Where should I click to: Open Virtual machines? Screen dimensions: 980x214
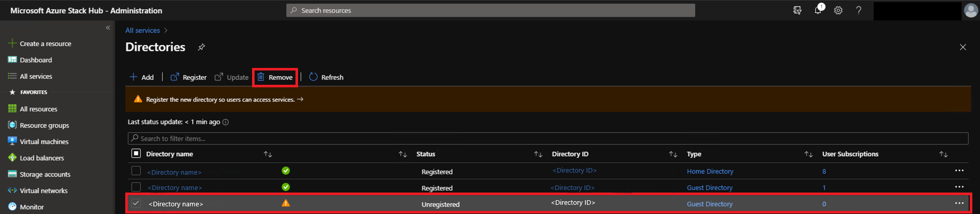point(38,141)
